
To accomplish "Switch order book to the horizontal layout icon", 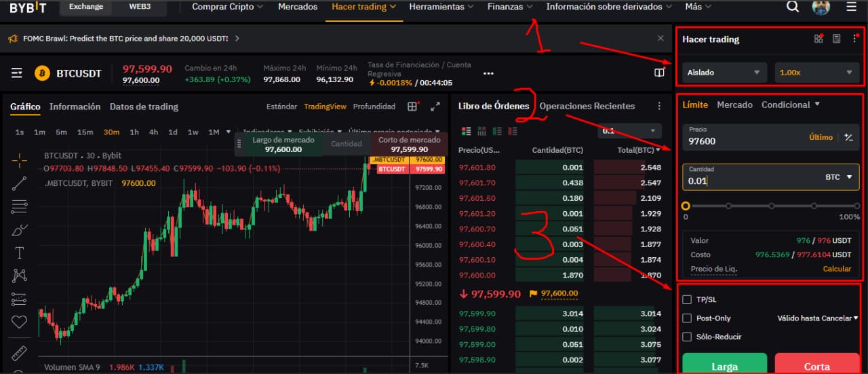I will tap(482, 131).
